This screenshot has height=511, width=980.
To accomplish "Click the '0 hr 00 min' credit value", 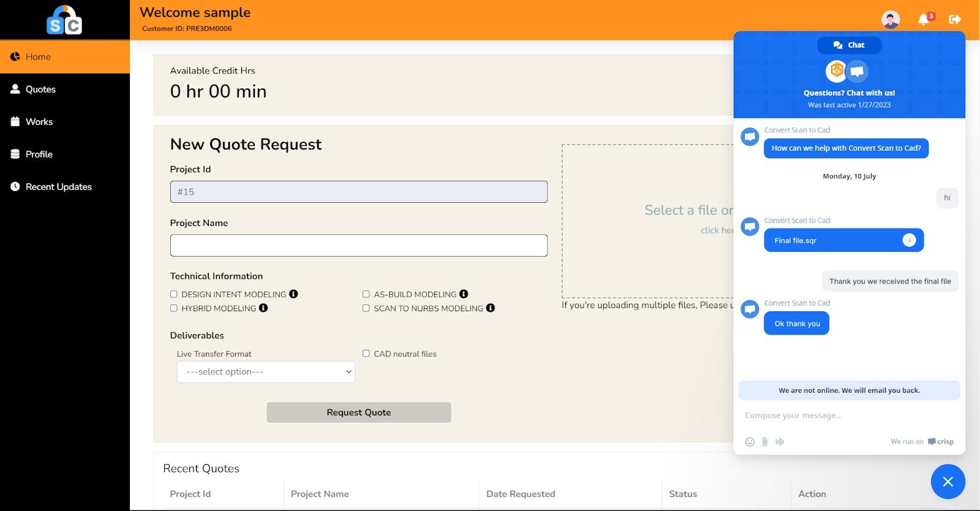I will pos(218,91).
